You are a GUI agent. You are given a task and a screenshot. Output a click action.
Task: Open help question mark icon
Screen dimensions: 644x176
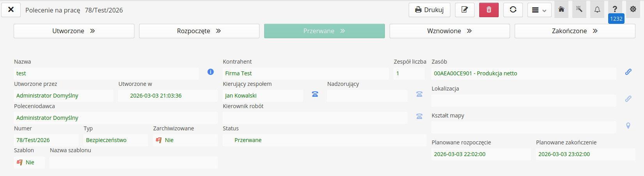(615, 9)
